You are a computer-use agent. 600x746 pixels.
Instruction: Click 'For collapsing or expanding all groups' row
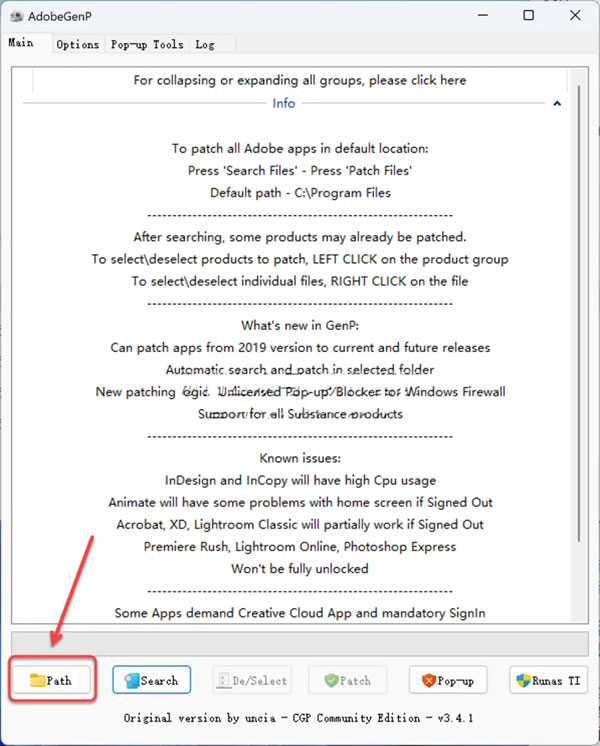(300, 80)
